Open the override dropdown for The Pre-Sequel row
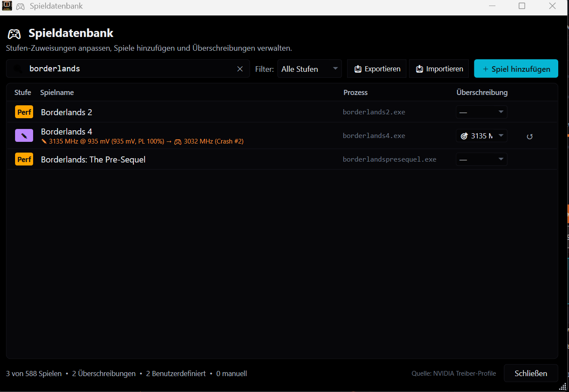 click(481, 159)
